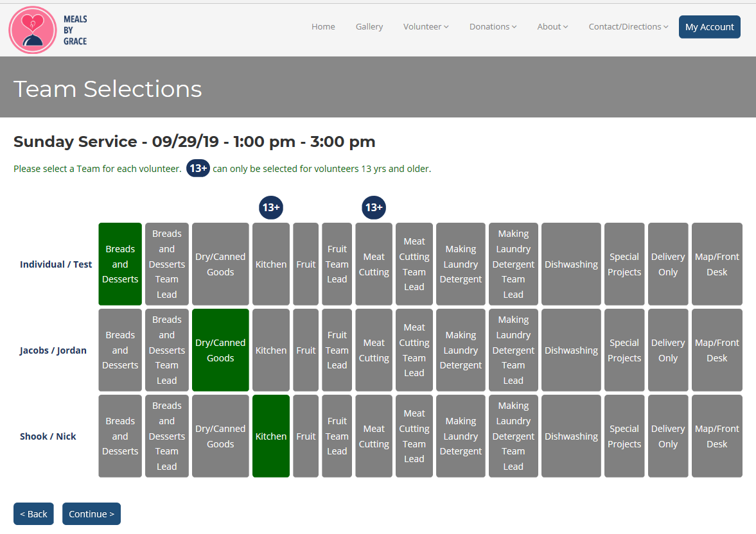Select Meat Cutting for Jacobs / Jordan
Viewport: 756px width, 534px height.
coord(374,350)
